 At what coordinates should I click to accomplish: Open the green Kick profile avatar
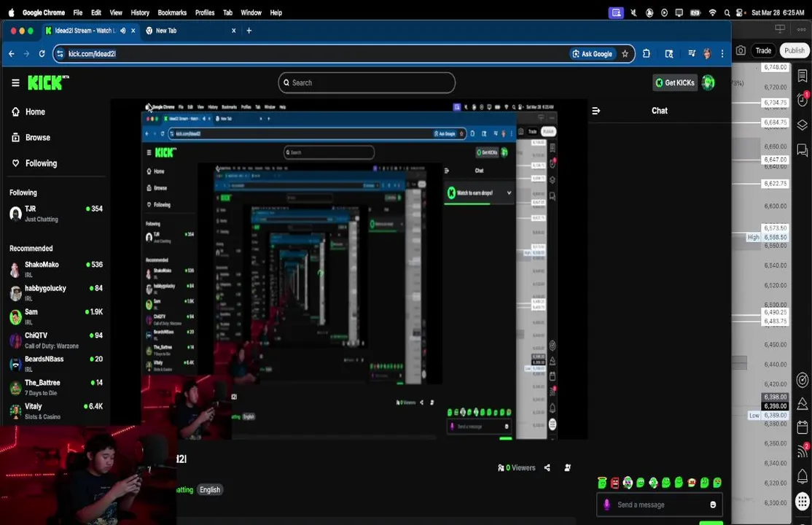coord(708,83)
